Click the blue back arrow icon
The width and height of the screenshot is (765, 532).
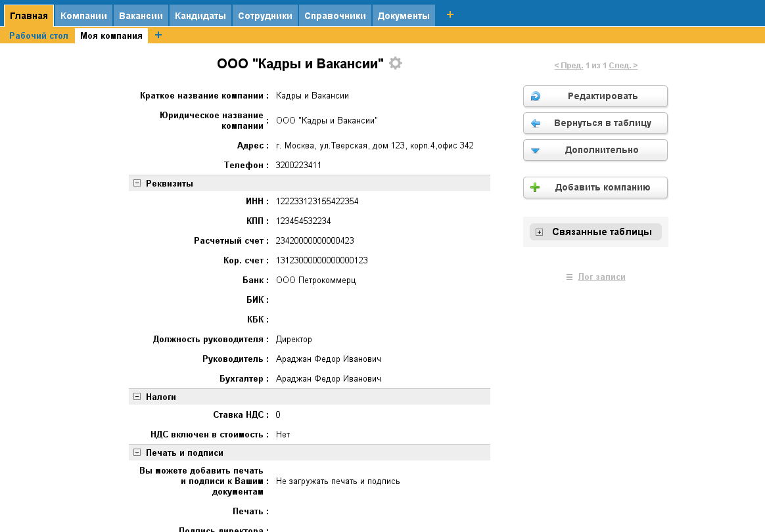[x=536, y=123]
